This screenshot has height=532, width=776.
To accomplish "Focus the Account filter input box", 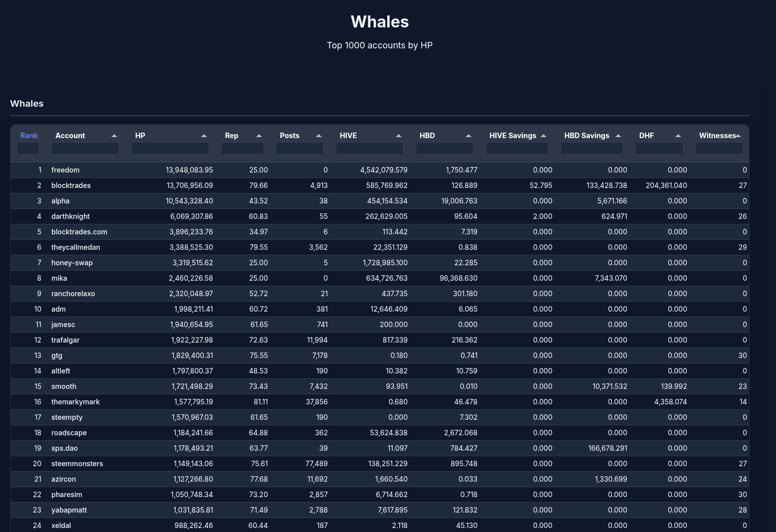I will (85, 148).
